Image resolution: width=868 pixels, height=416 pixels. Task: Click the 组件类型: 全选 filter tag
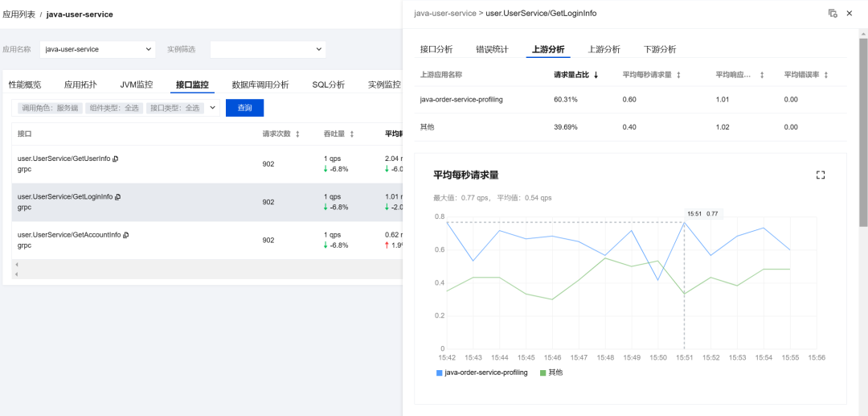click(x=114, y=108)
